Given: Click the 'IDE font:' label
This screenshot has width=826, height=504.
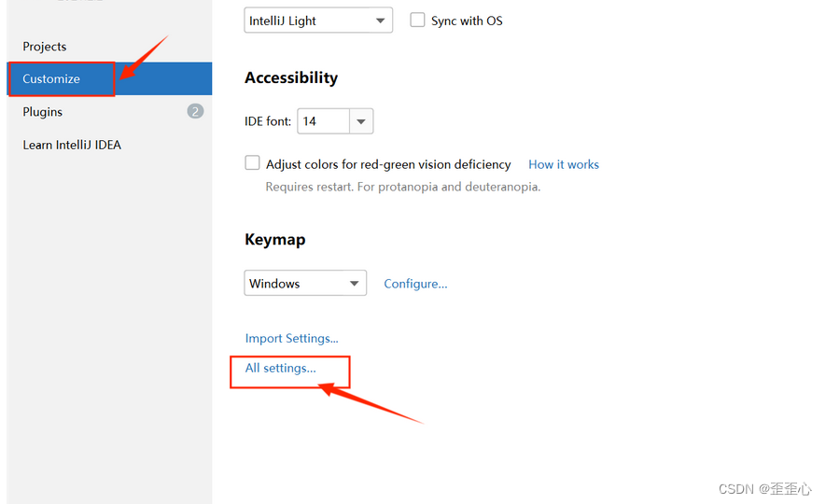Looking at the screenshot, I should (268, 121).
